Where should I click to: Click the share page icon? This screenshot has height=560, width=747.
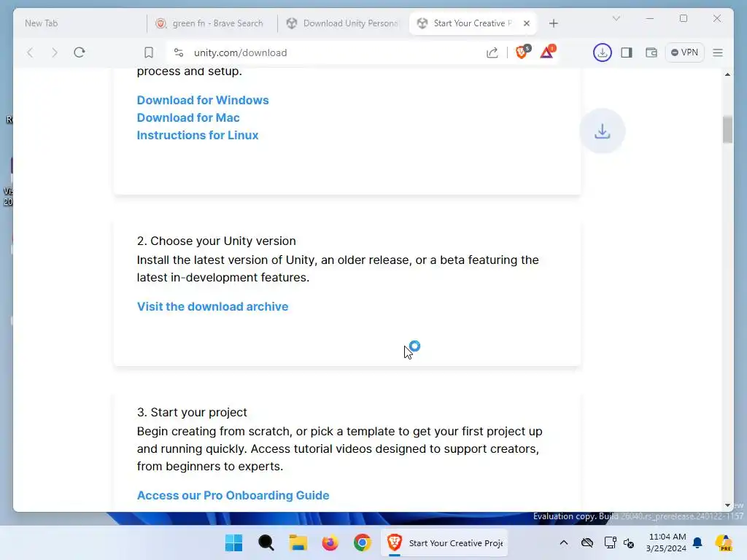[492, 52]
